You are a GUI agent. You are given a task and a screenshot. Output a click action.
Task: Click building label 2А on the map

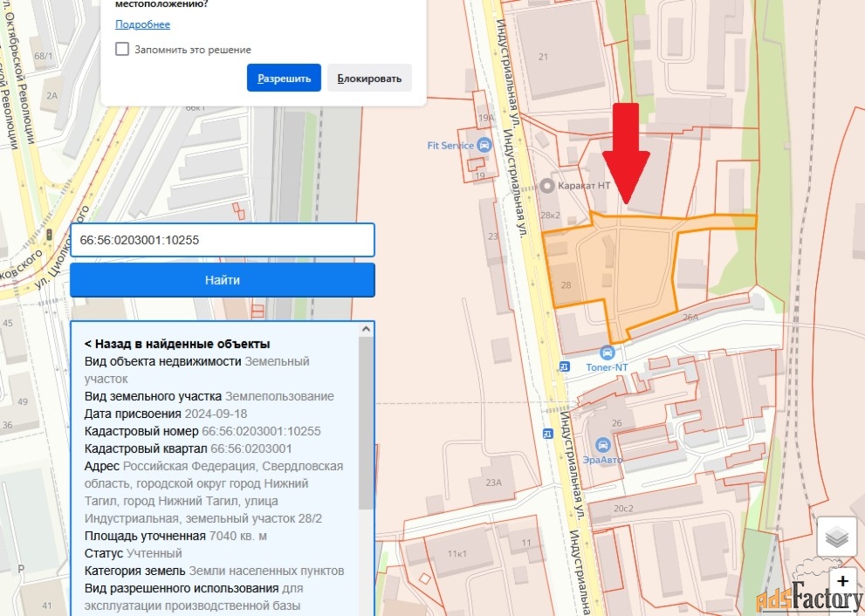tap(51, 95)
